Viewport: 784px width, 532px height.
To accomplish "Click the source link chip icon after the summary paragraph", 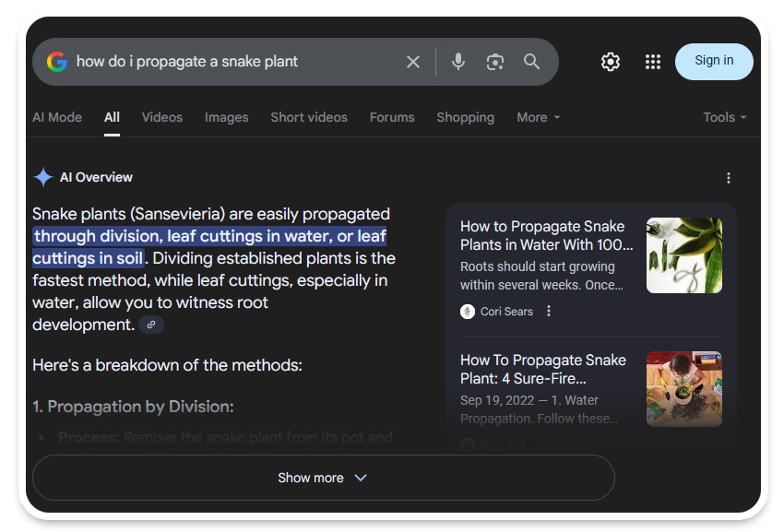I will pyautogui.click(x=151, y=325).
